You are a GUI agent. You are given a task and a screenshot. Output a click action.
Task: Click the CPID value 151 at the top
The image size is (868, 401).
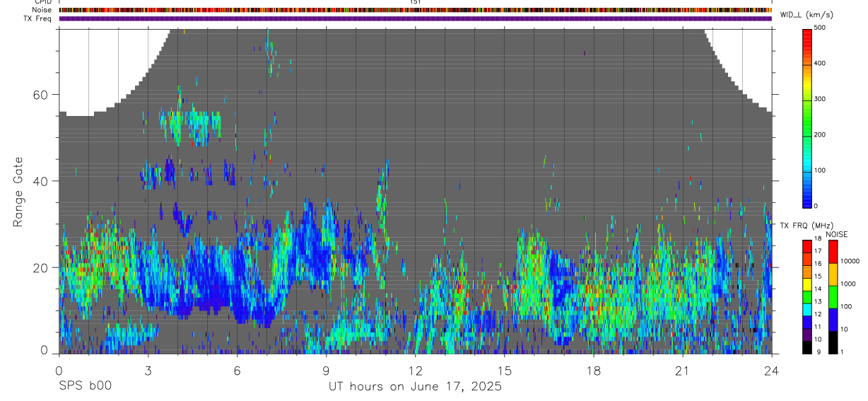pyautogui.click(x=415, y=2)
